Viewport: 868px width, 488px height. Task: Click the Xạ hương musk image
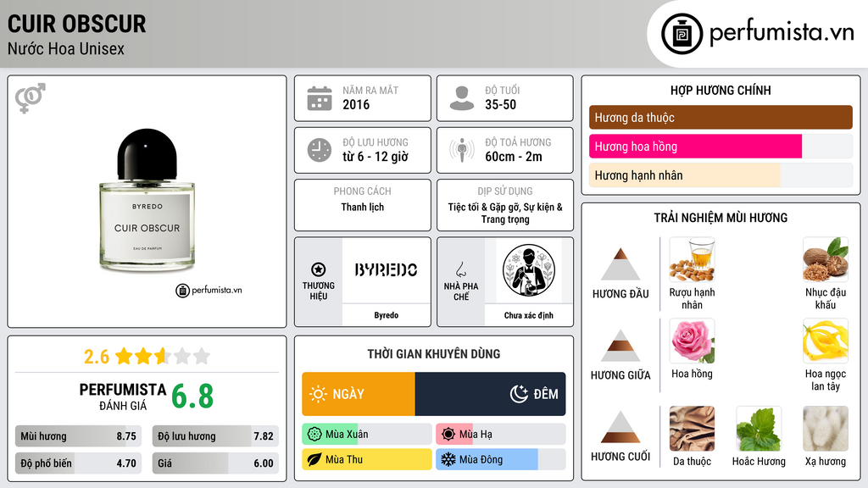click(826, 429)
